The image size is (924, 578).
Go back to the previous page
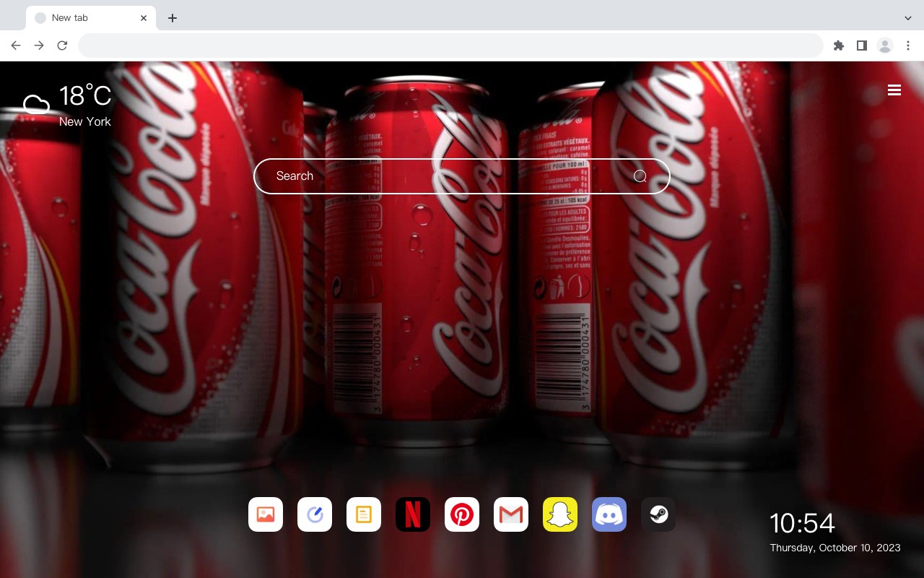(16, 46)
